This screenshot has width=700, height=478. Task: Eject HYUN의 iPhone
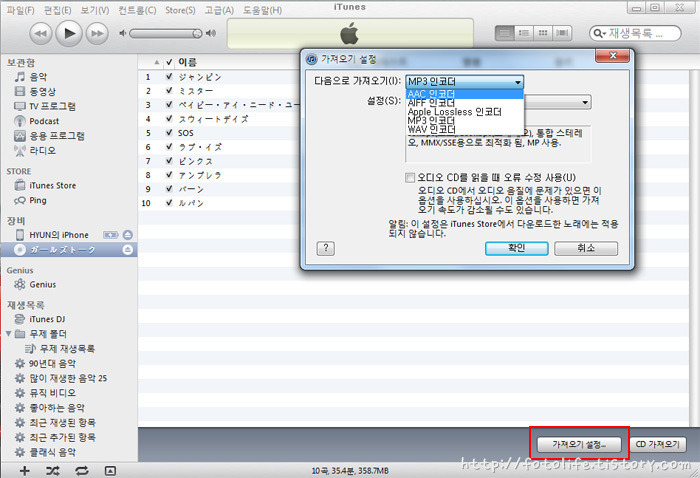tap(128, 235)
